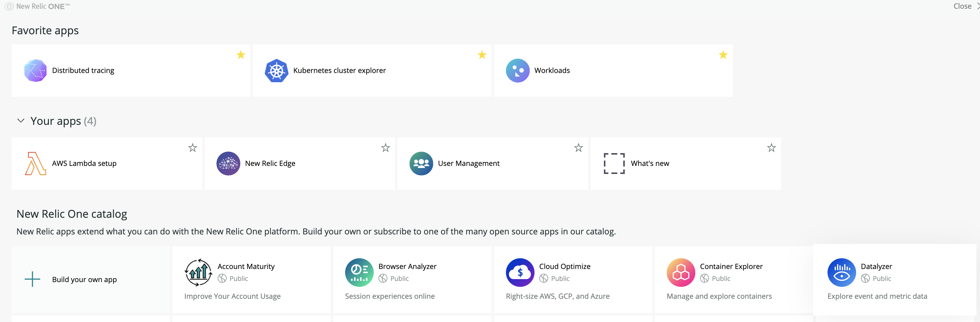Click the globe icon under Cloud Optimize

pos(544,279)
